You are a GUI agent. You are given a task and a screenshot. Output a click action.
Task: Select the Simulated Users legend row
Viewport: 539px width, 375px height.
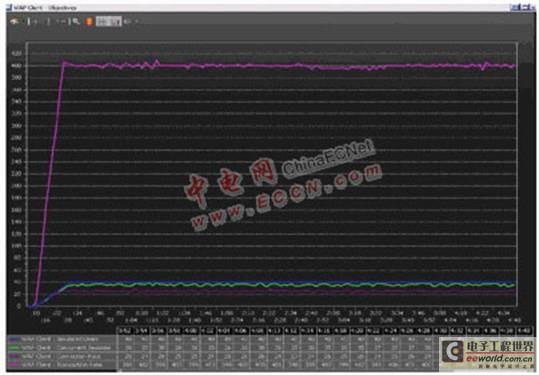click(x=62, y=339)
